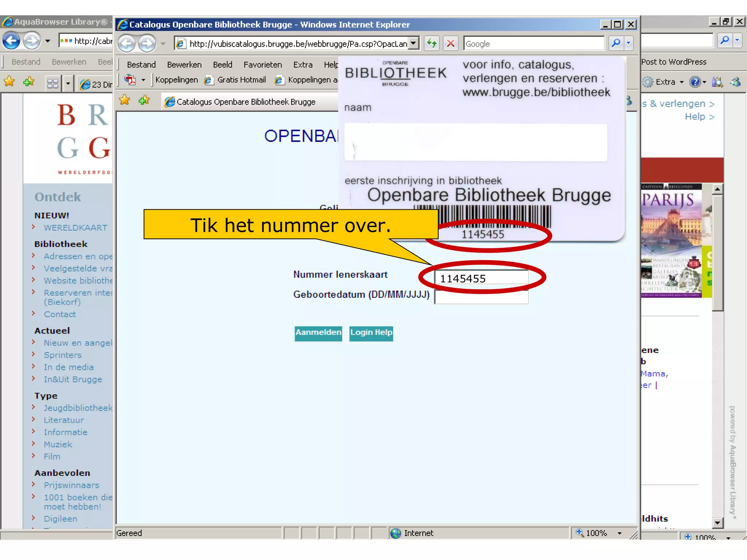Select the Catalogus Openbare Bibliotheek Brugge tab

[x=245, y=102]
